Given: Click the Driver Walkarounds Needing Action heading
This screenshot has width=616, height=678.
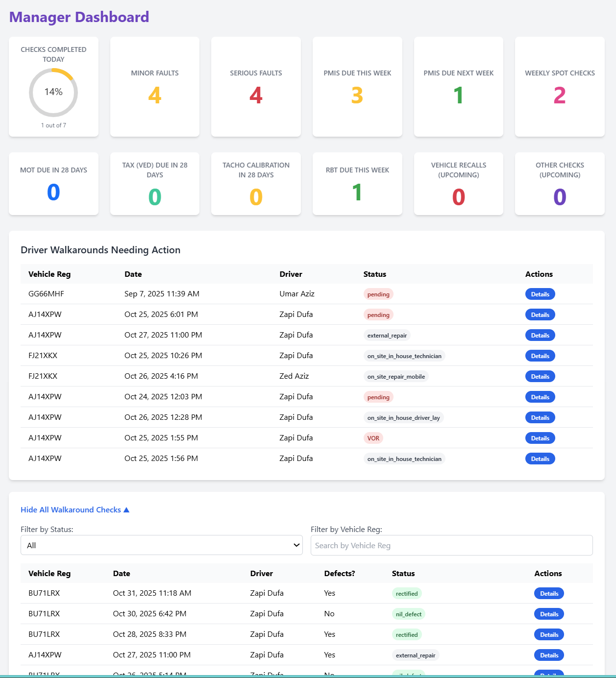Looking at the screenshot, I should tap(100, 250).
